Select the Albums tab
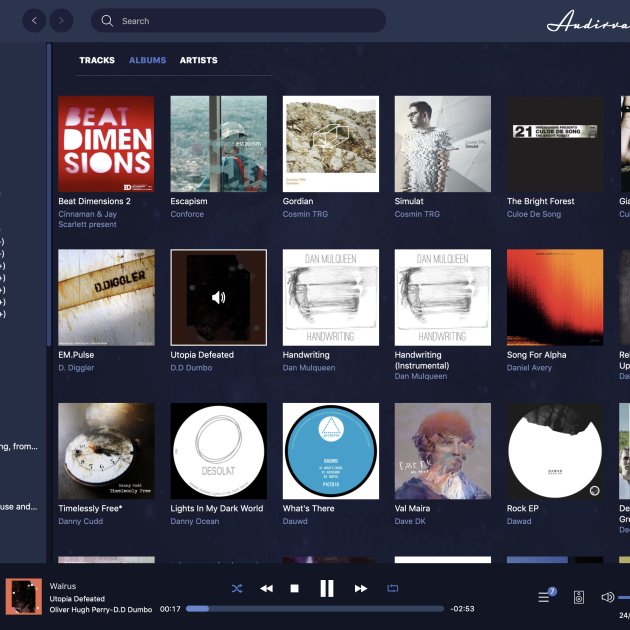 click(x=147, y=60)
